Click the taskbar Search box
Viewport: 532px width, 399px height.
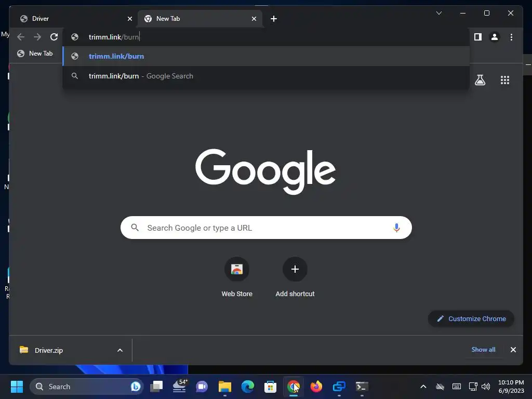pyautogui.click(x=87, y=387)
